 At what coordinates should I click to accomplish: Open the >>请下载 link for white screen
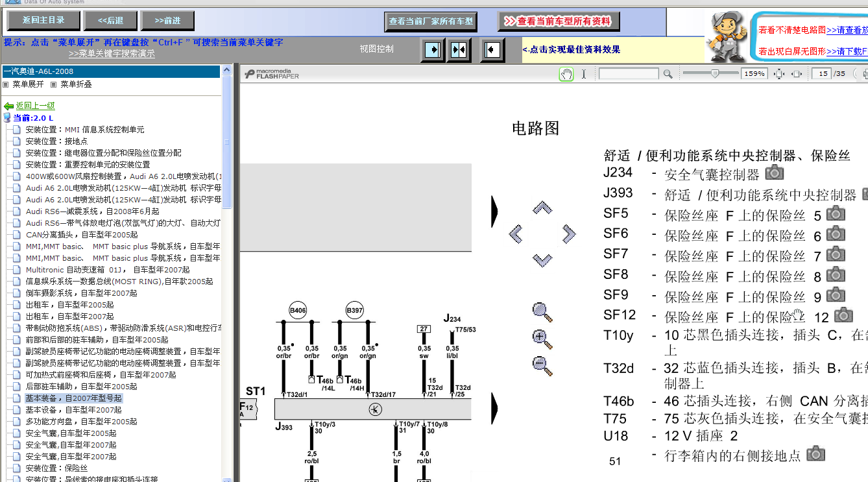(847, 51)
